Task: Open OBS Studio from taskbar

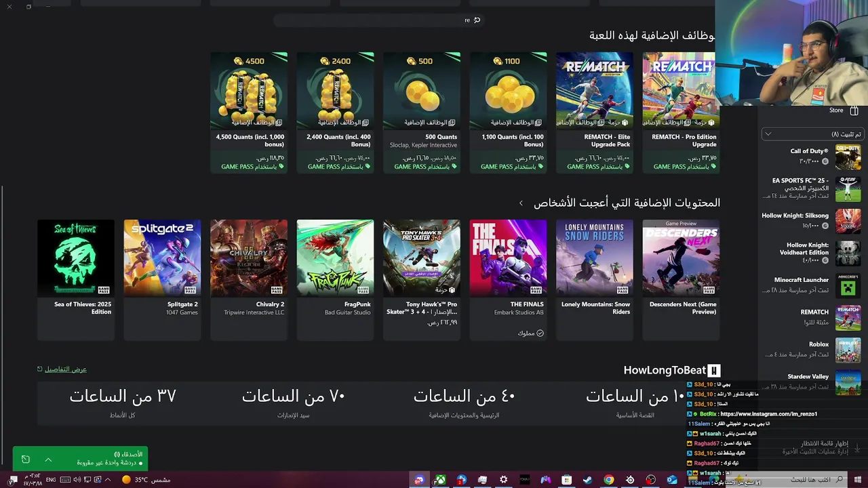Action: click(651, 480)
